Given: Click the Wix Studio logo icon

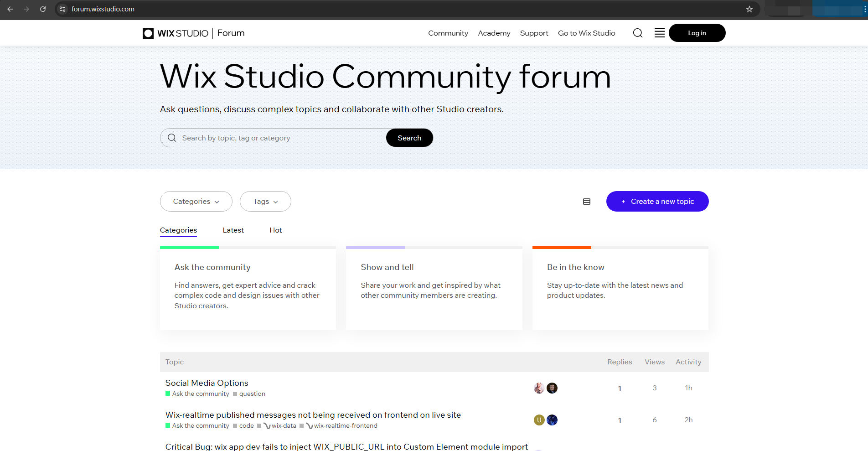Looking at the screenshot, I should point(148,33).
